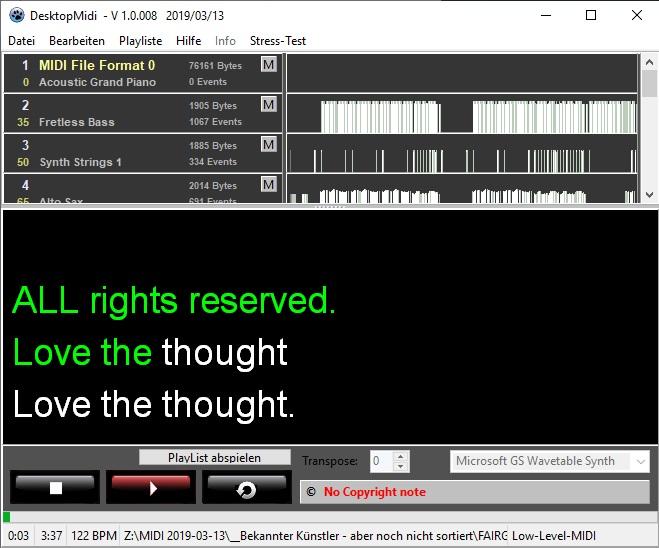Screen dimensions: 659x548
Task: Mute track 1 with its M button
Action: [x=269, y=65]
